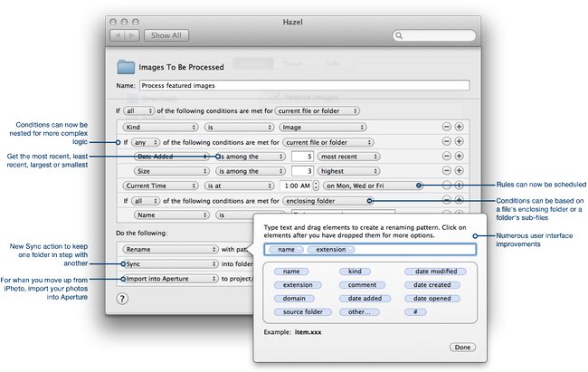Click minus button on the Date Added row
Viewport: 588px width, 372px height.
(446, 156)
